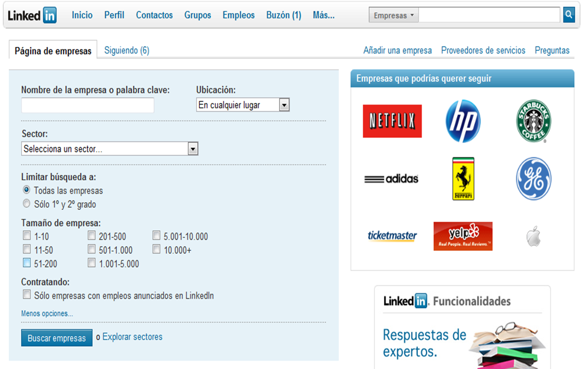Open the Empresas search category dropdown
This screenshot has height=369, width=588.
(394, 15)
